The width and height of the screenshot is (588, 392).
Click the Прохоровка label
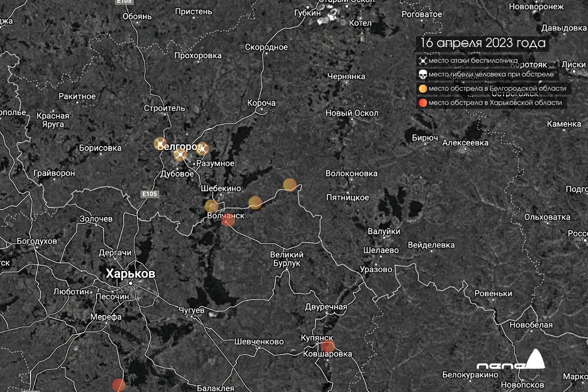pyautogui.click(x=198, y=55)
